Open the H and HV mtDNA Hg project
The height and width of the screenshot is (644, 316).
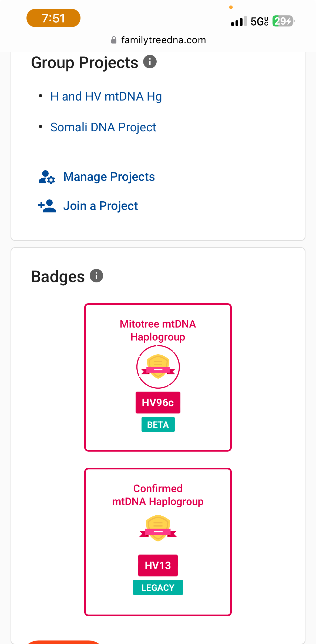coord(106,96)
